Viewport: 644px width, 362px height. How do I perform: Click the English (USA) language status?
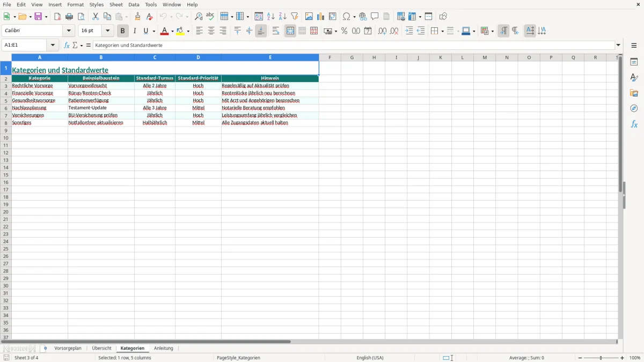pos(370,358)
